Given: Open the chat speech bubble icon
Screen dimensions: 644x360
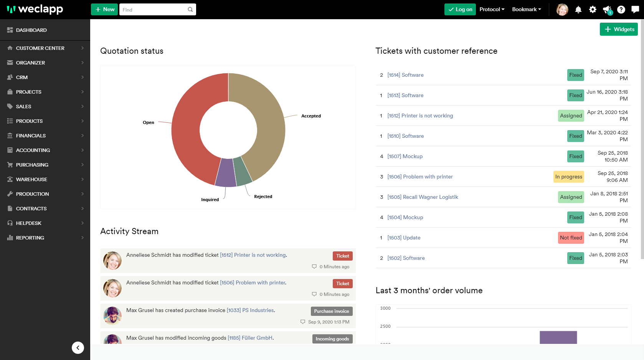Looking at the screenshot, I should pyautogui.click(x=635, y=10).
